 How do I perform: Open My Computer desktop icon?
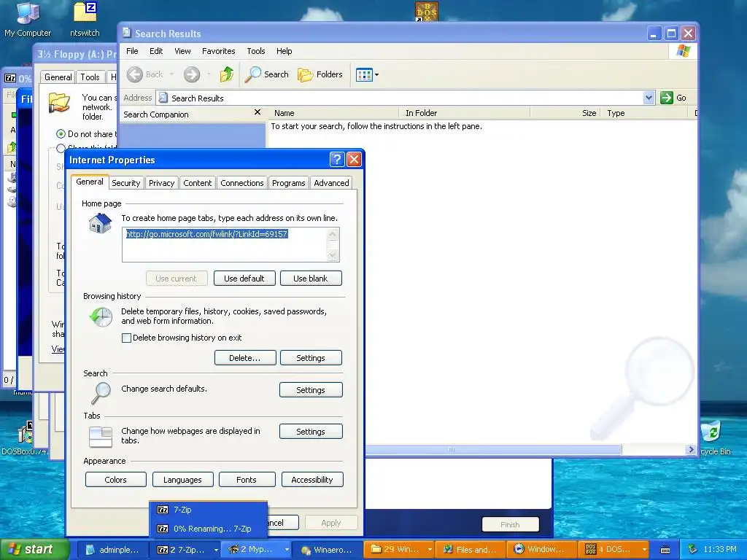[27, 19]
